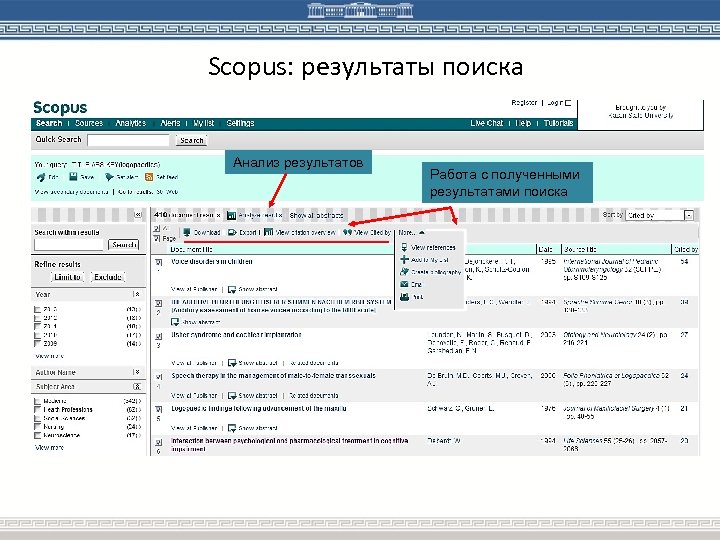Screen dimensions: 720x540
Task: Open the Analytics tab
Action: [x=130, y=123]
